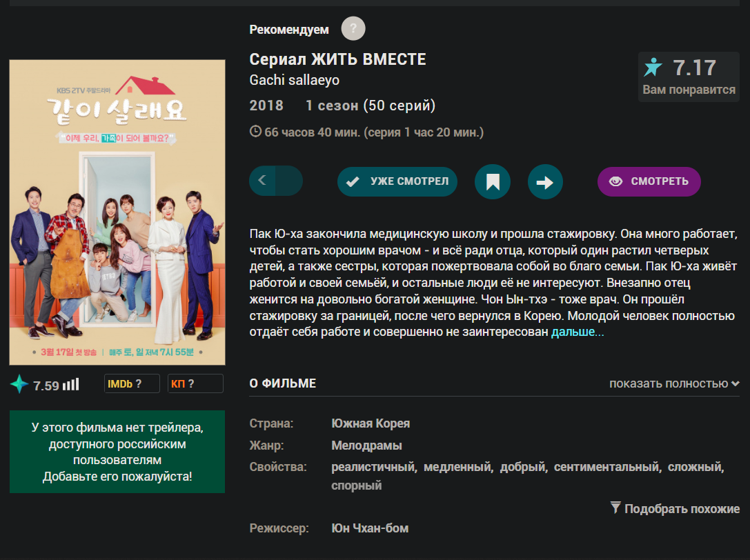Image resolution: width=750 pixels, height=560 pixels.
Task: Click the bookmark icon button
Action: click(492, 182)
